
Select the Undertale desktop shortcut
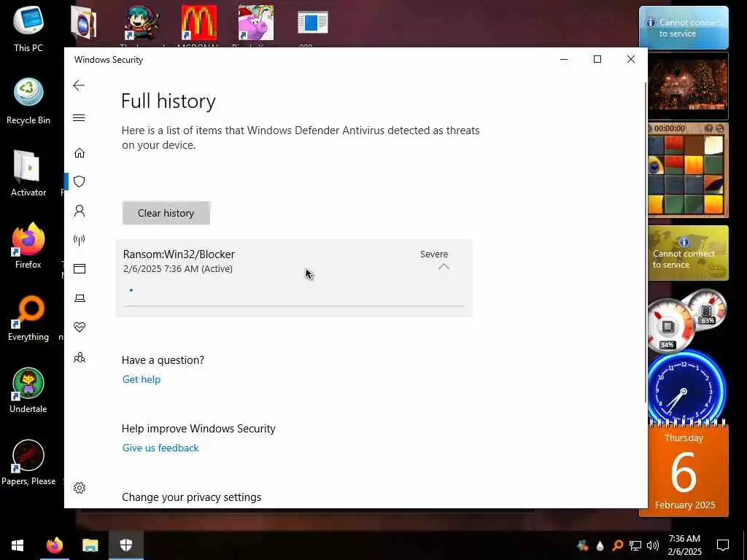[28, 391]
